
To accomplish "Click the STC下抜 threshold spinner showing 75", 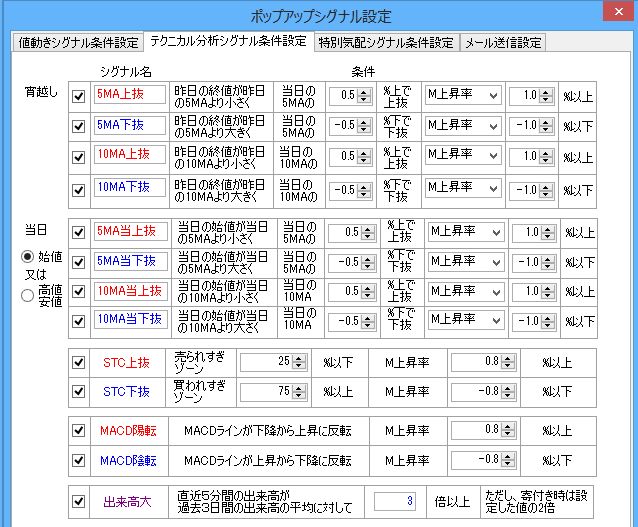I will [x=269, y=391].
